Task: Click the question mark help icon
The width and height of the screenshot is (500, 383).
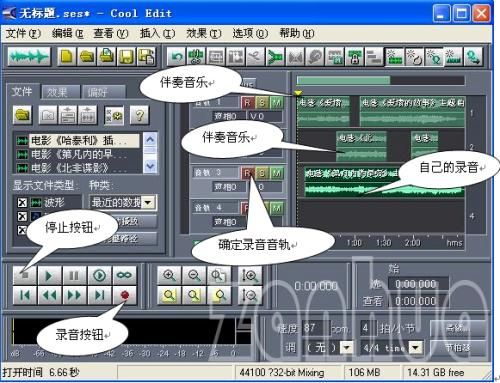Action: (x=140, y=115)
